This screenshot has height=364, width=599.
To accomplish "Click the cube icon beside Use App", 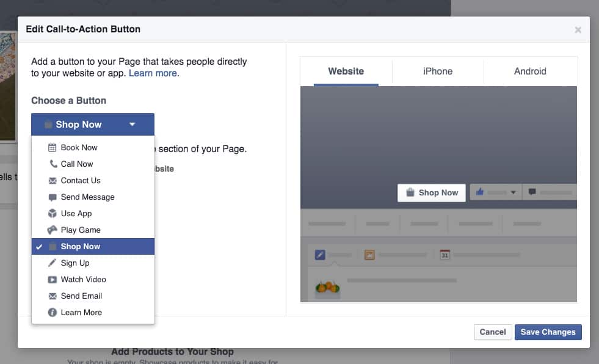I will tap(53, 214).
